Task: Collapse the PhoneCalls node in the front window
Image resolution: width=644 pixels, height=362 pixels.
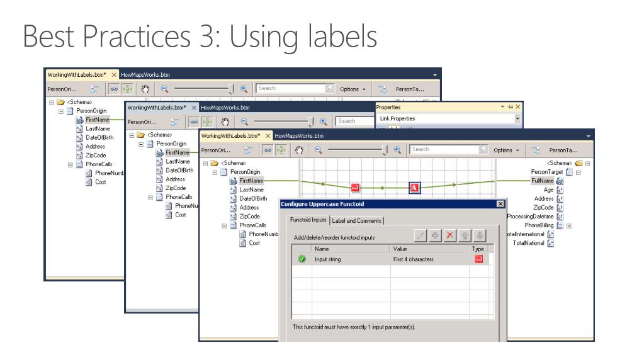Action: click(224, 225)
